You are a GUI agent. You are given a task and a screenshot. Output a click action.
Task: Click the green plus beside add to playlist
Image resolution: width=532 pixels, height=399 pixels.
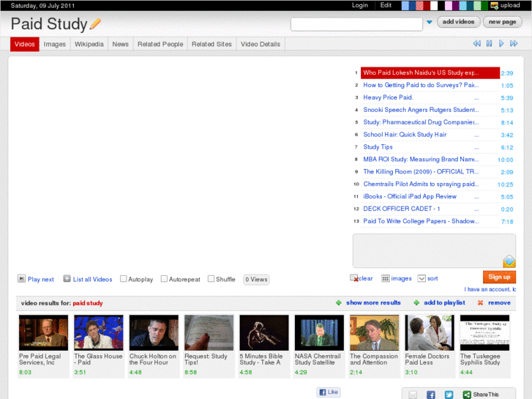tap(416, 302)
